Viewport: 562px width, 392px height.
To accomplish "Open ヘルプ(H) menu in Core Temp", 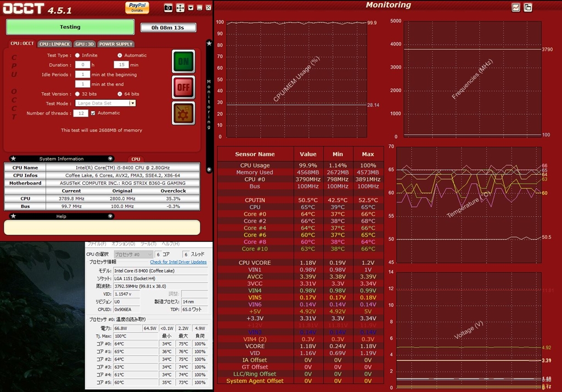I will 171,243.
